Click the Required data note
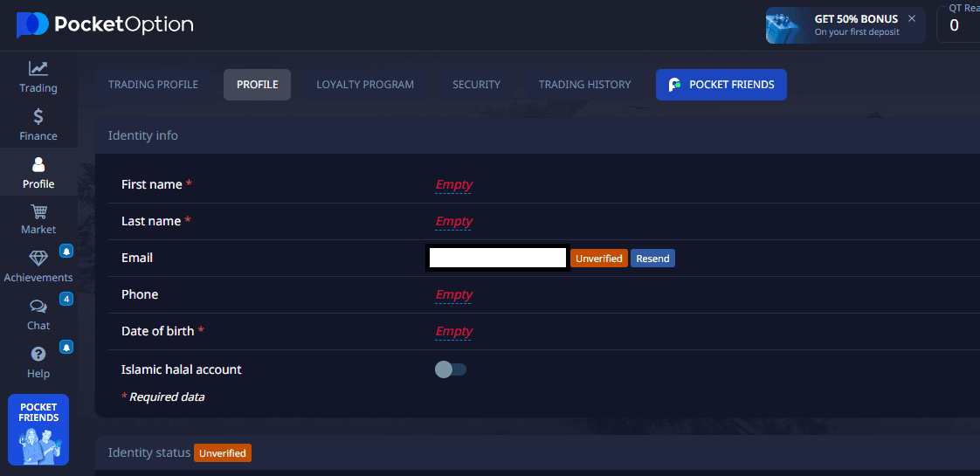Image resolution: width=980 pixels, height=476 pixels. tap(162, 397)
